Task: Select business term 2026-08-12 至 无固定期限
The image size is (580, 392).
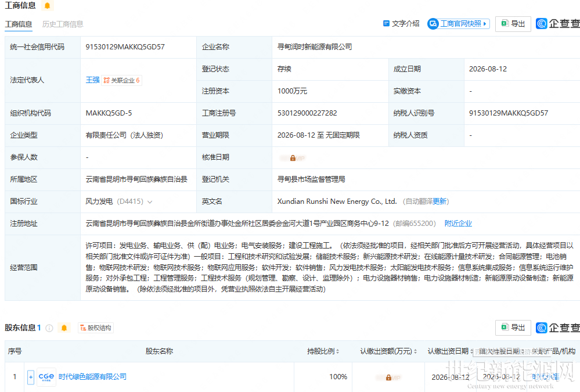Action: (319, 135)
